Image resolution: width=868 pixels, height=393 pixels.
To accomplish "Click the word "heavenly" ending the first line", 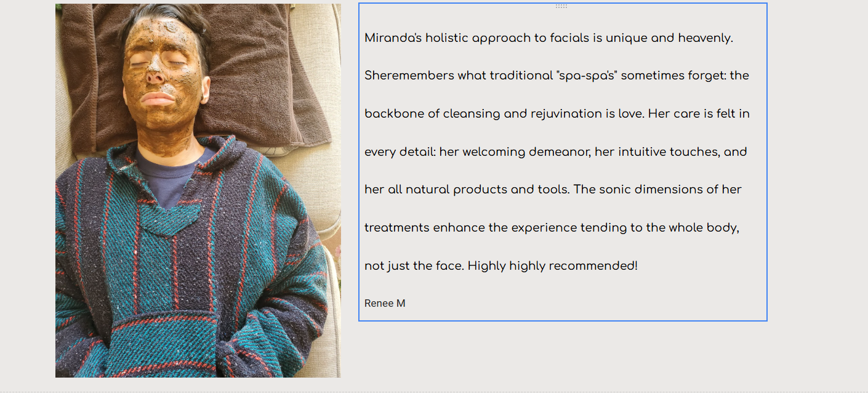I will (x=705, y=38).
